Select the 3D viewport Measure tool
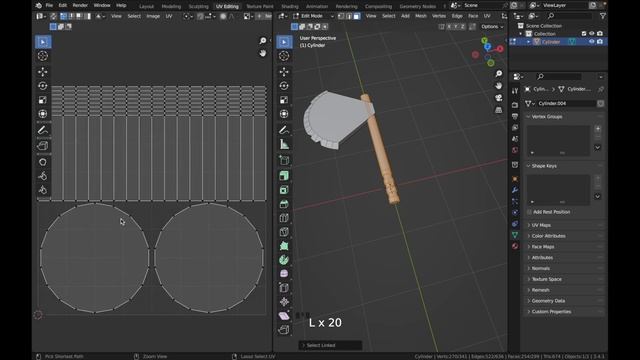This screenshot has height=360, width=640. (x=284, y=144)
